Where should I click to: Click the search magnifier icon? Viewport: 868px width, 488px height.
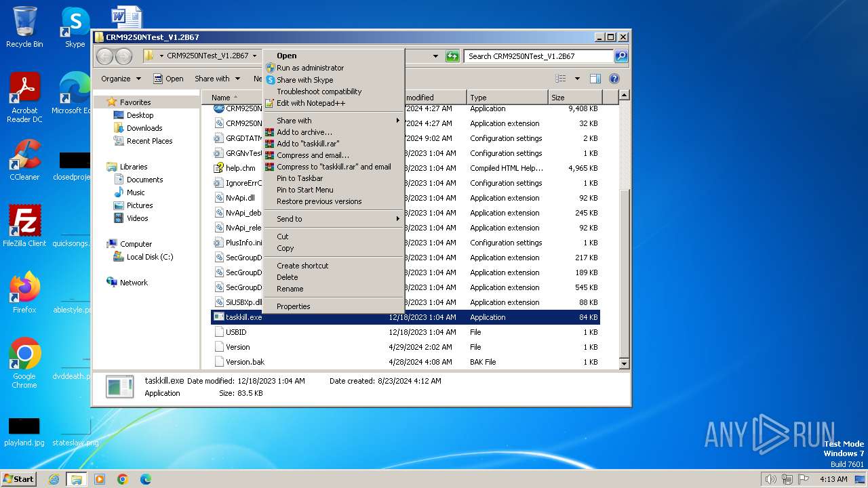pyautogui.click(x=620, y=56)
